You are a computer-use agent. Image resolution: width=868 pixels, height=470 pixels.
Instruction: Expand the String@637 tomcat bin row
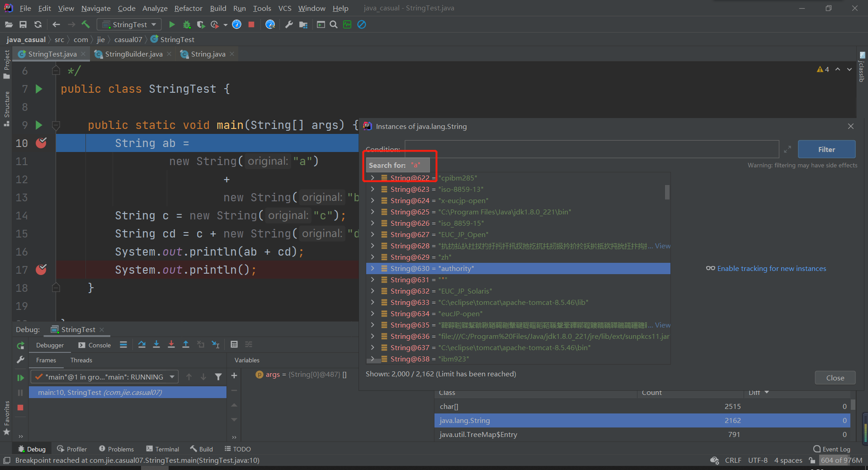click(x=373, y=347)
